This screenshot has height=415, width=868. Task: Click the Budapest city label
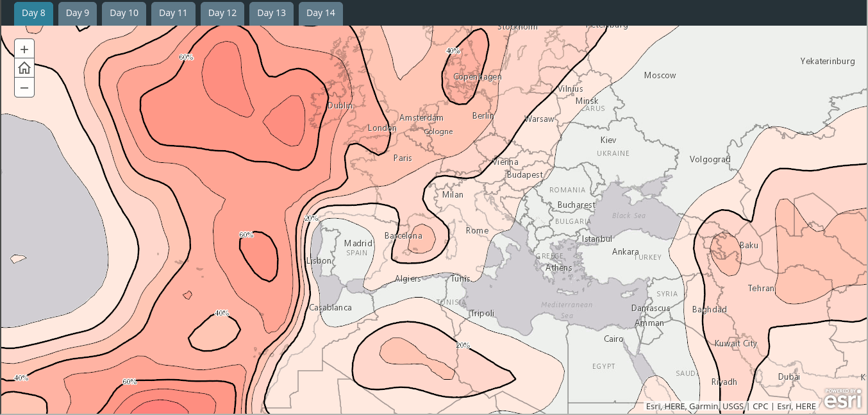[x=524, y=174]
